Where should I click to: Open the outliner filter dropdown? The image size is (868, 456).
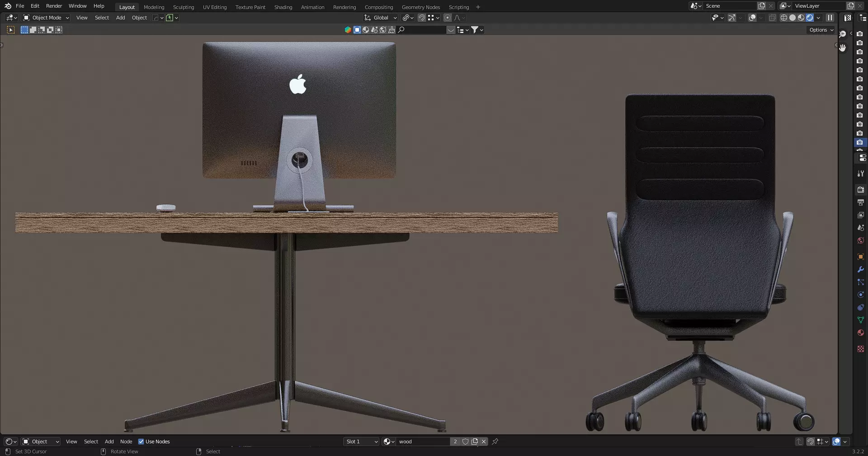478,30
